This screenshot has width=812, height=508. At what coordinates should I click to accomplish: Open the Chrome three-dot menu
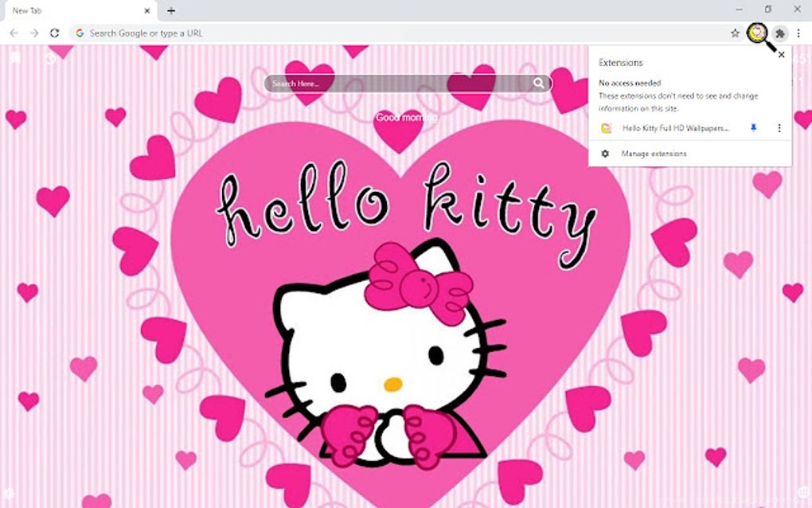click(x=798, y=33)
